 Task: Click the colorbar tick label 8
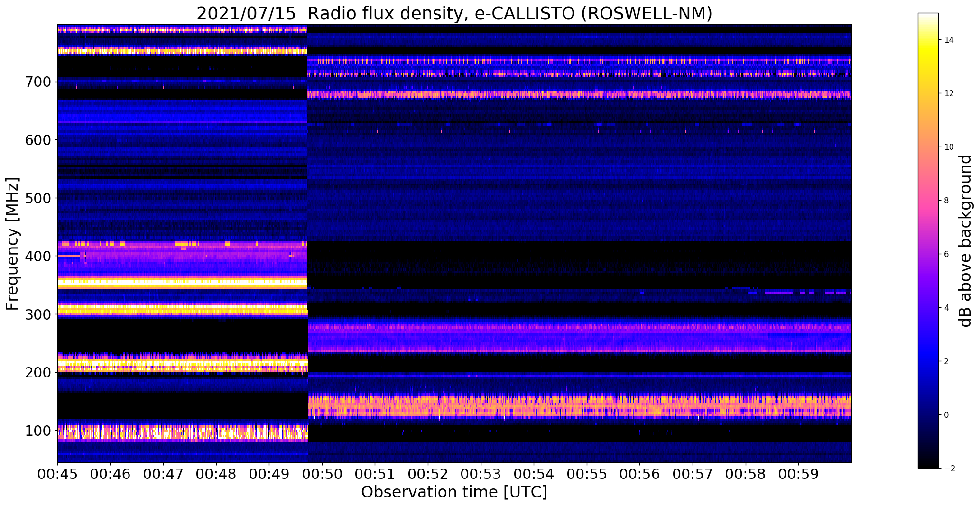click(946, 201)
